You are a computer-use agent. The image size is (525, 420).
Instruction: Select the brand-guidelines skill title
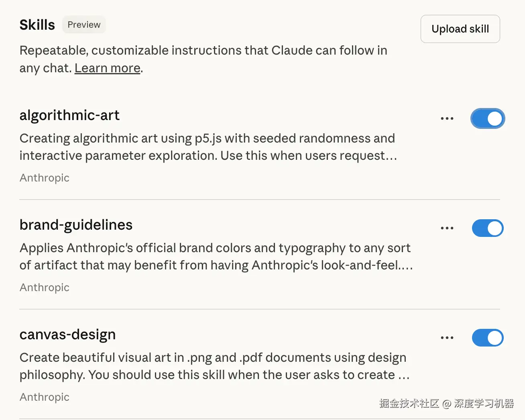point(76,225)
